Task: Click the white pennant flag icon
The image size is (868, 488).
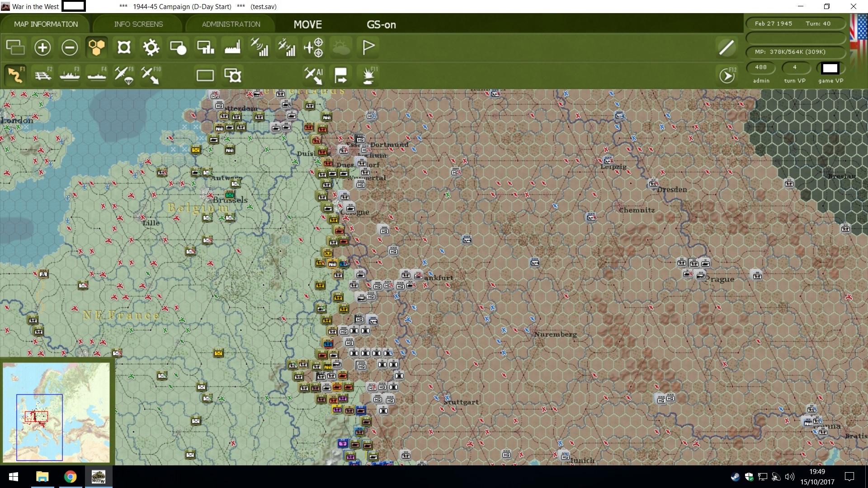Action: 368,47
